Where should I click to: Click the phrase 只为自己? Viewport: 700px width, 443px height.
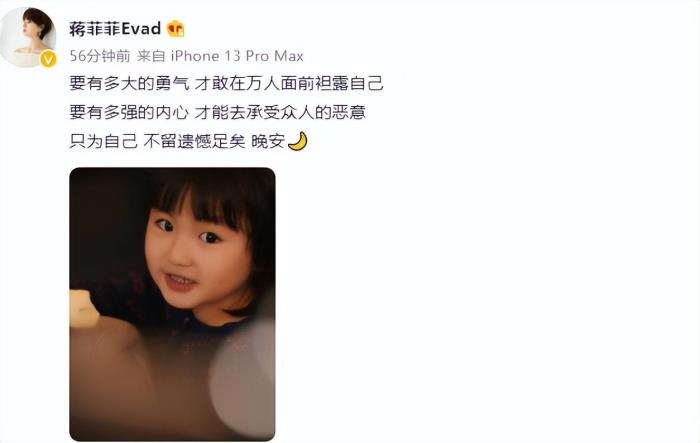tap(103, 141)
